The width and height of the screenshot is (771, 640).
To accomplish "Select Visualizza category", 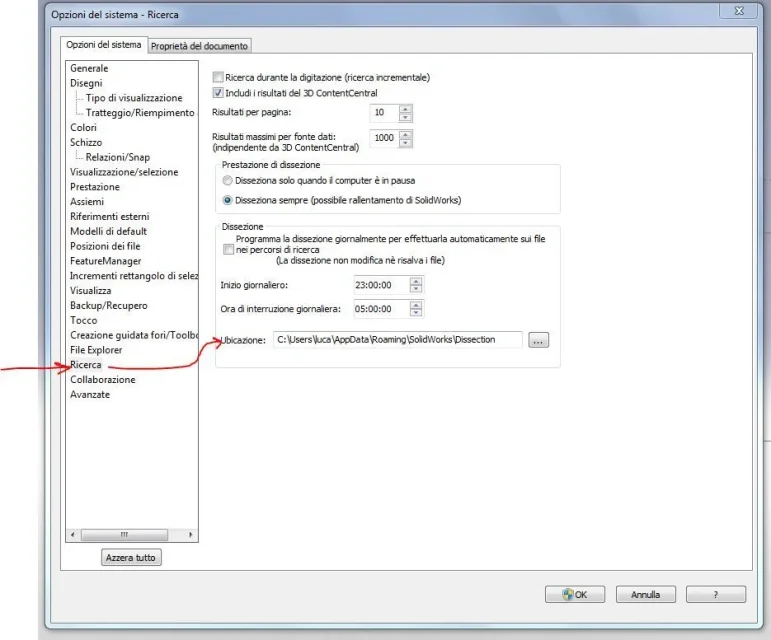I will (90, 291).
